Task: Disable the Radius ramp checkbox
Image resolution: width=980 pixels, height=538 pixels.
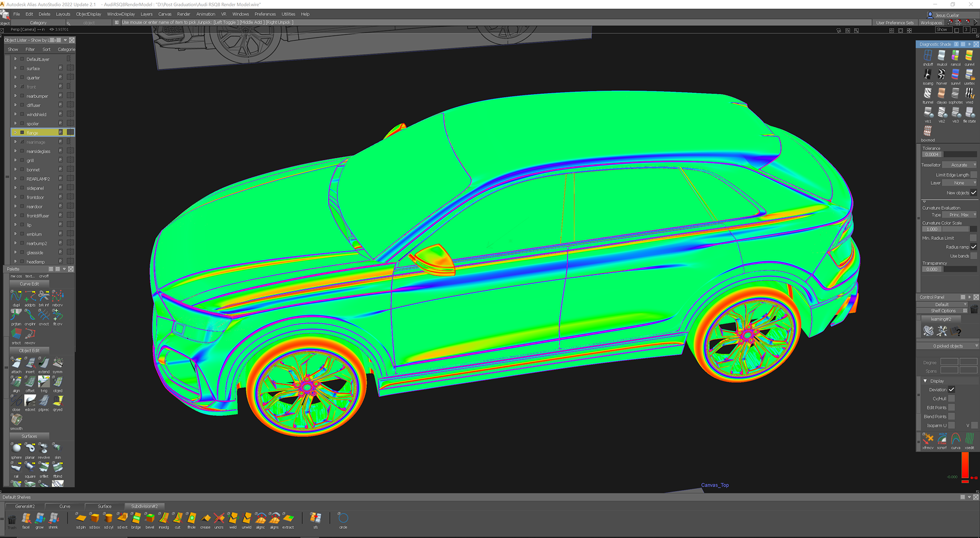Action: [x=974, y=247]
